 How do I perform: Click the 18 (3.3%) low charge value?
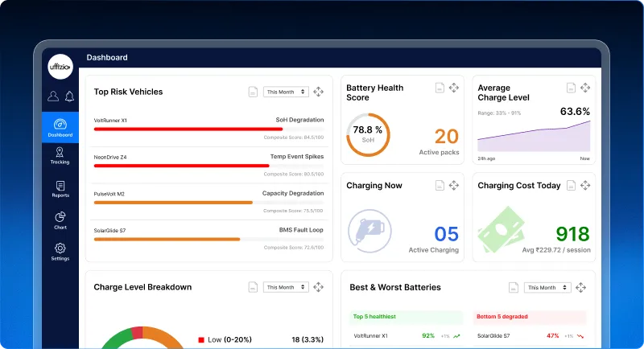(308, 339)
